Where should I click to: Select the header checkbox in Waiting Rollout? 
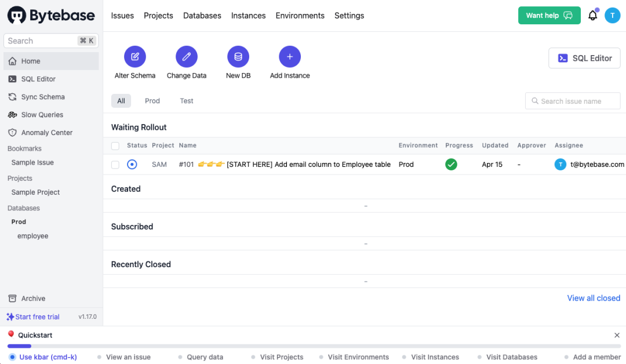(x=115, y=145)
